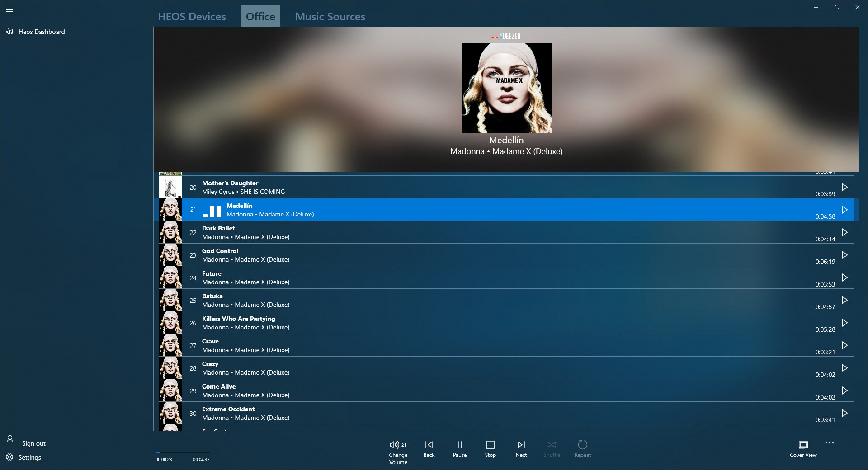Click the 00:04:35 remaining time label
This screenshot has height=470, width=868.
201,459
